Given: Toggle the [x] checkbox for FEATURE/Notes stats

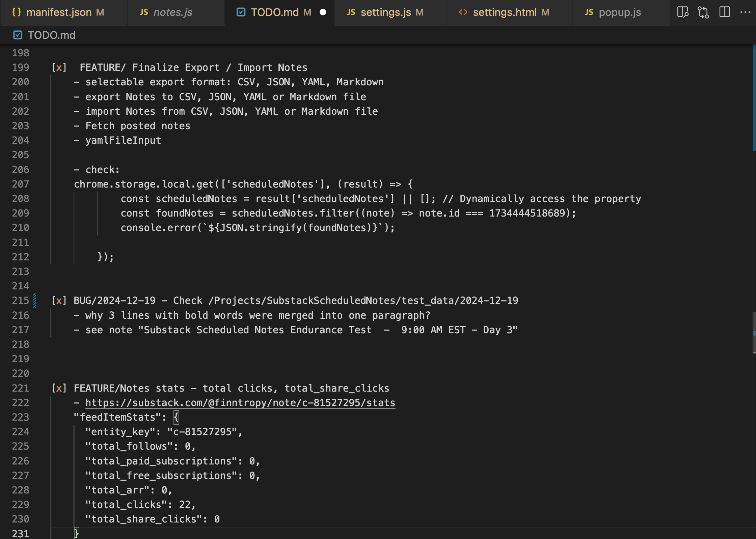Looking at the screenshot, I should [x=59, y=388].
